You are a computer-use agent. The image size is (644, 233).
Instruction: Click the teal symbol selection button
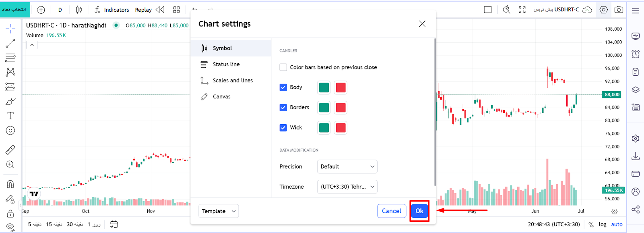(x=15, y=9)
